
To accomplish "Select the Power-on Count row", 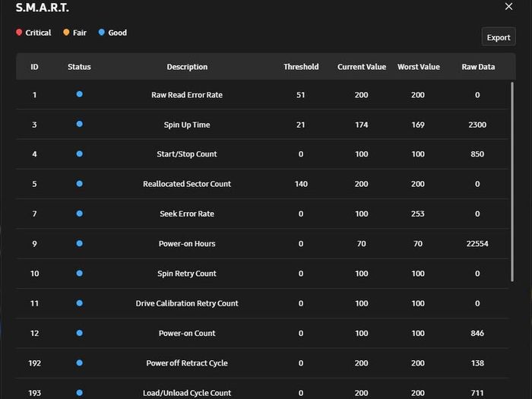I will [x=263, y=333].
